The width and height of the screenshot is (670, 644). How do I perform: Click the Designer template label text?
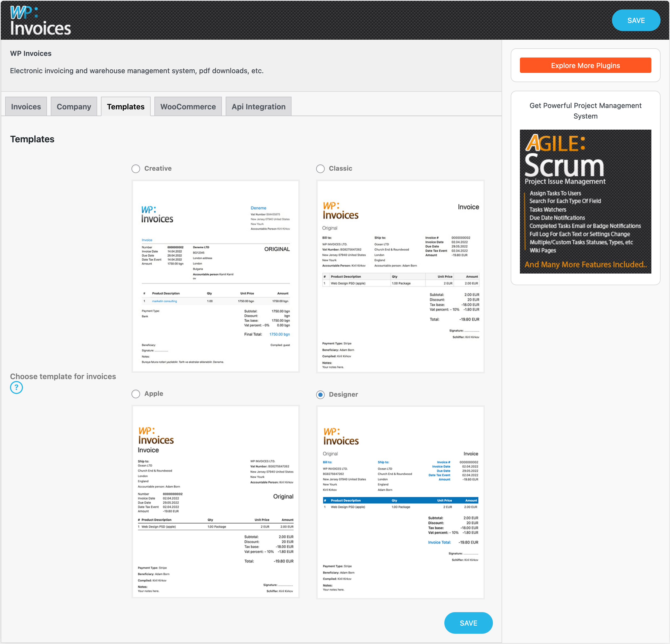tap(343, 394)
